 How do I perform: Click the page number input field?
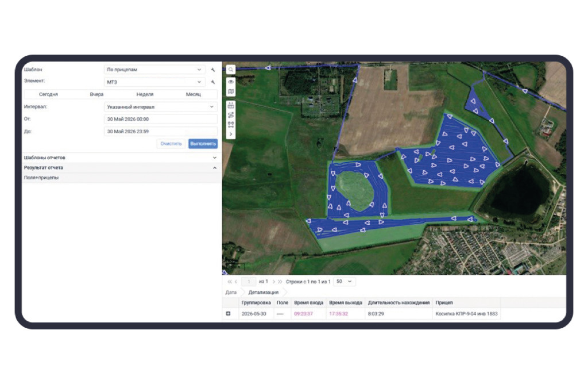(249, 282)
